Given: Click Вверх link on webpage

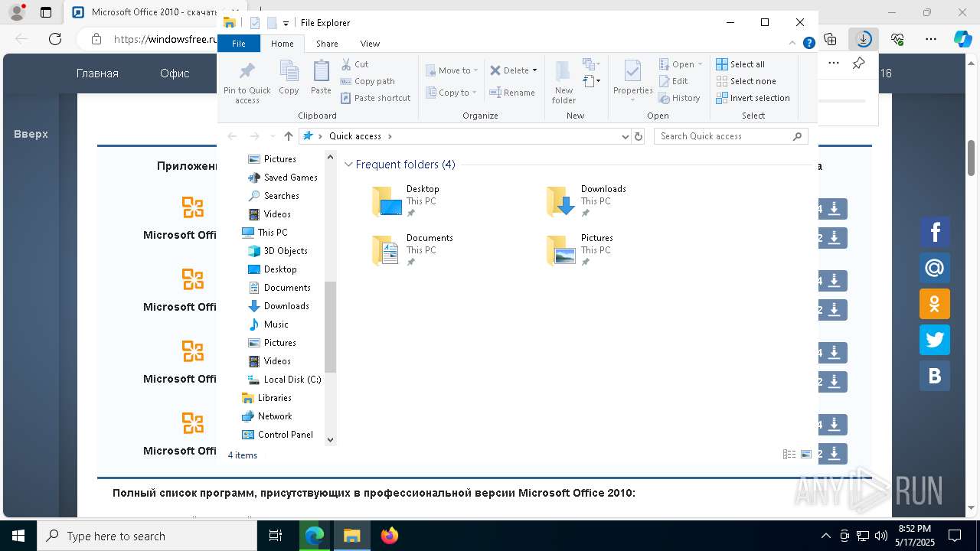Looking at the screenshot, I should [x=31, y=134].
